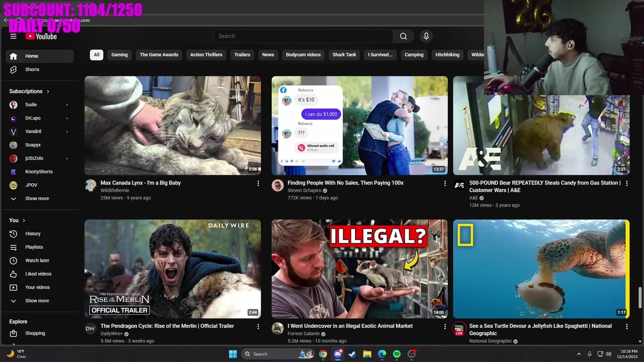The width and height of the screenshot is (644, 362).
Task: Expand Show more under You section
Action: coord(40,301)
